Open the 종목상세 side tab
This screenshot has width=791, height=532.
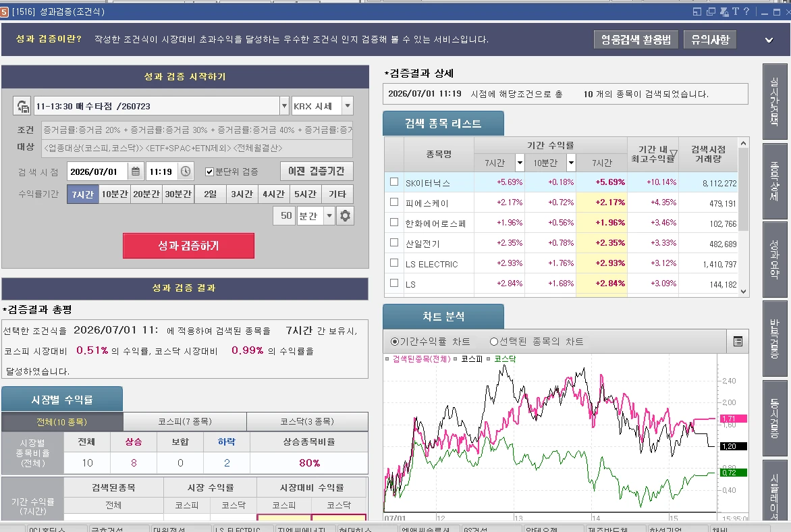(775, 181)
